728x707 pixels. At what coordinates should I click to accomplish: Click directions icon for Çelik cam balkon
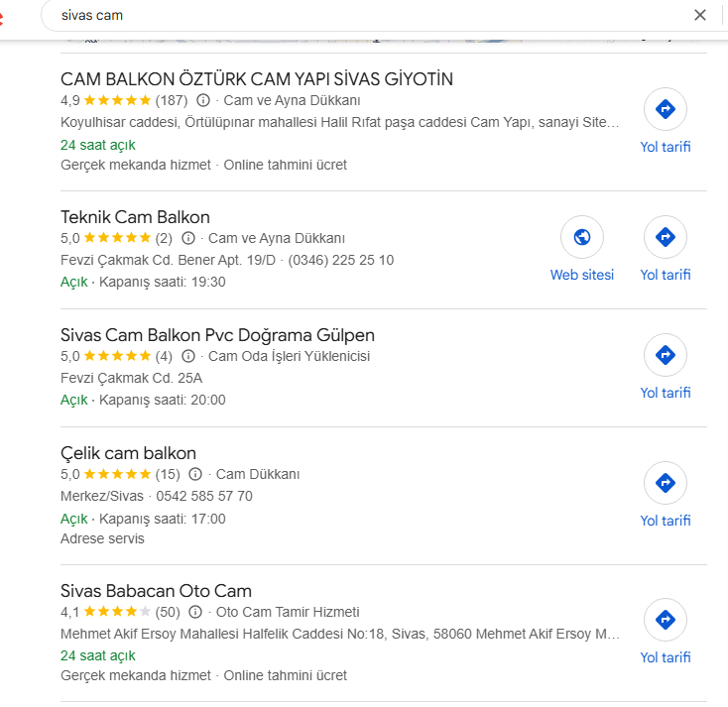point(665,483)
